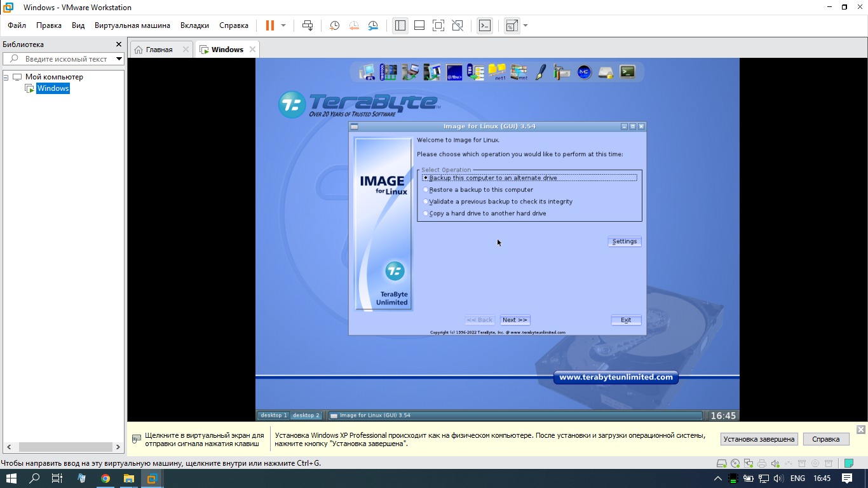The image size is (868, 488).
Task: Open the snapshot manager wrench-clock icon
Action: 373,25
